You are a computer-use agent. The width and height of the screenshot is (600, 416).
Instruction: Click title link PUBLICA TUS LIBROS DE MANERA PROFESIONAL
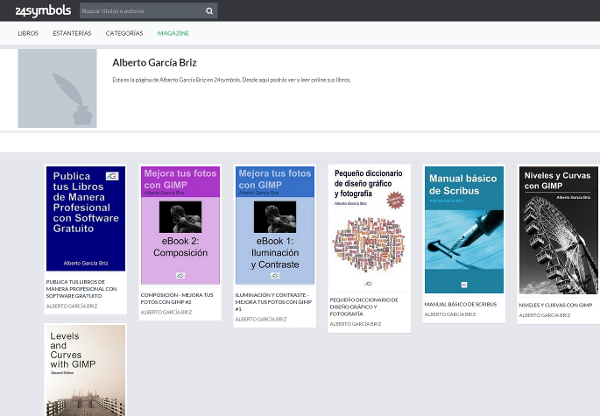82,289
